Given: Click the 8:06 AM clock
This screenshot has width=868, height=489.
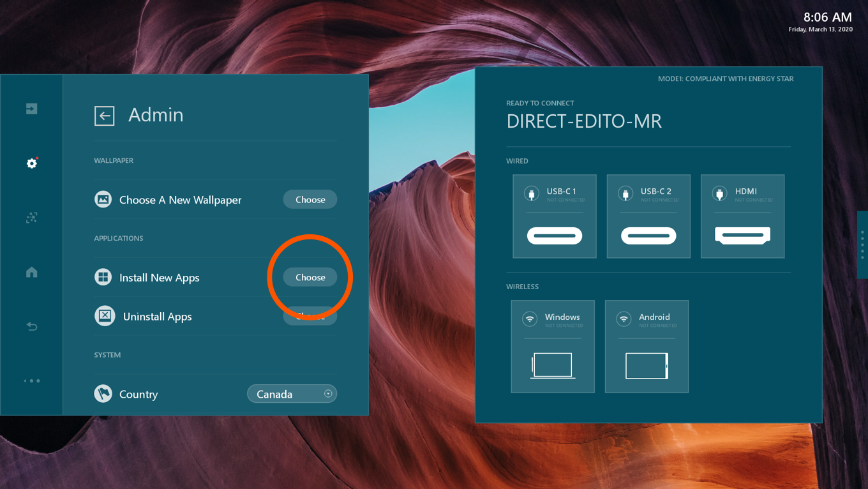Looking at the screenshot, I should [827, 17].
